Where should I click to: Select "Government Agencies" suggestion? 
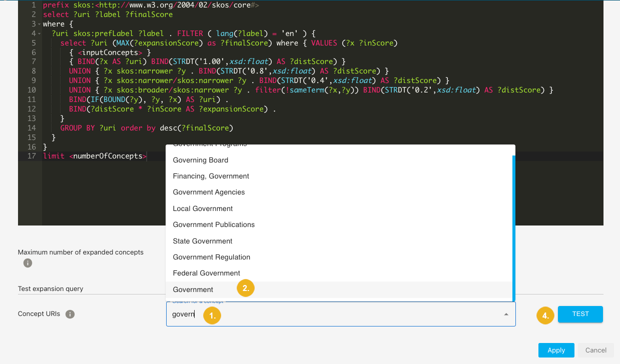(209, 192)
